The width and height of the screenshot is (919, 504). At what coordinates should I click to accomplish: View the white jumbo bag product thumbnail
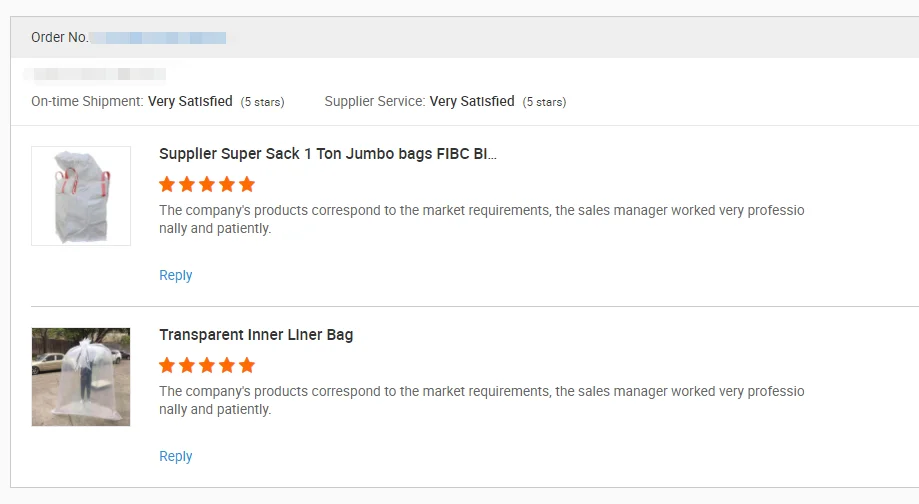pyautogui.click(x=81, y=196)
